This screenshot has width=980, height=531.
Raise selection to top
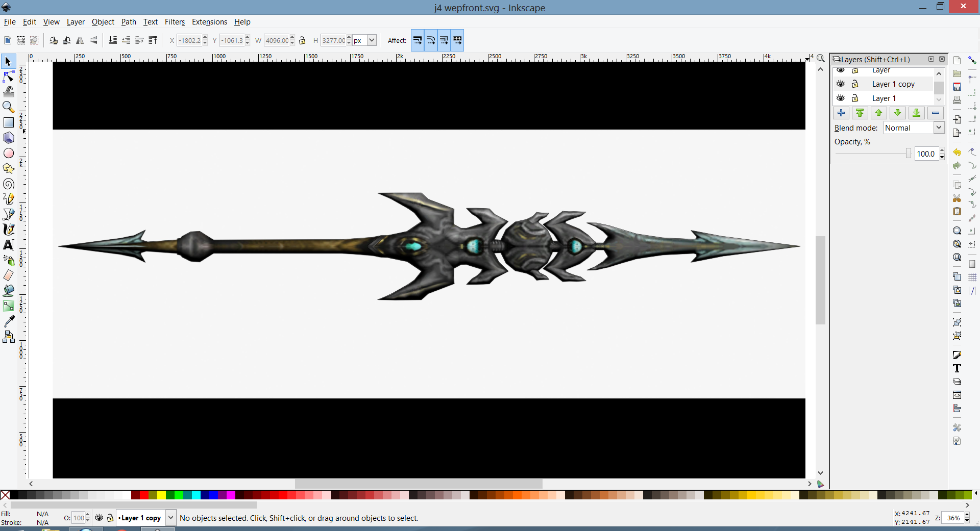click(x=153, y=40)
